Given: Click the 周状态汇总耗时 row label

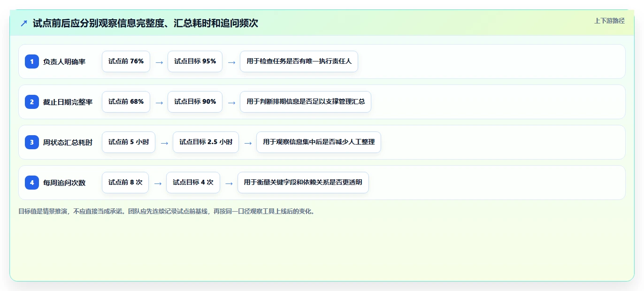Looking at the screenshot, I should pos(68,142).
